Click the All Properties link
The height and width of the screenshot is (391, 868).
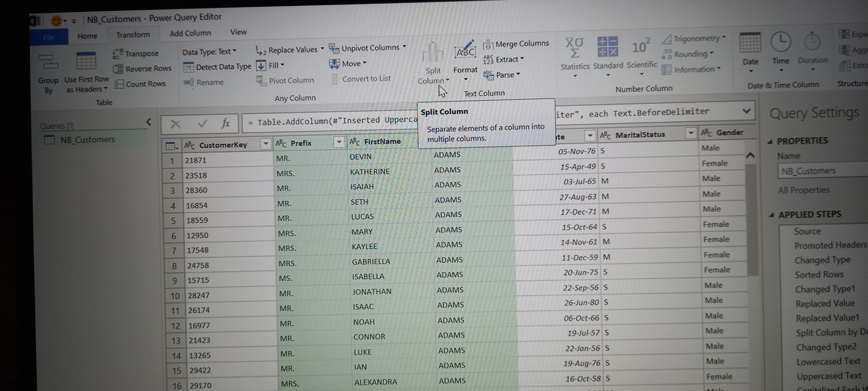click(803, 190)
